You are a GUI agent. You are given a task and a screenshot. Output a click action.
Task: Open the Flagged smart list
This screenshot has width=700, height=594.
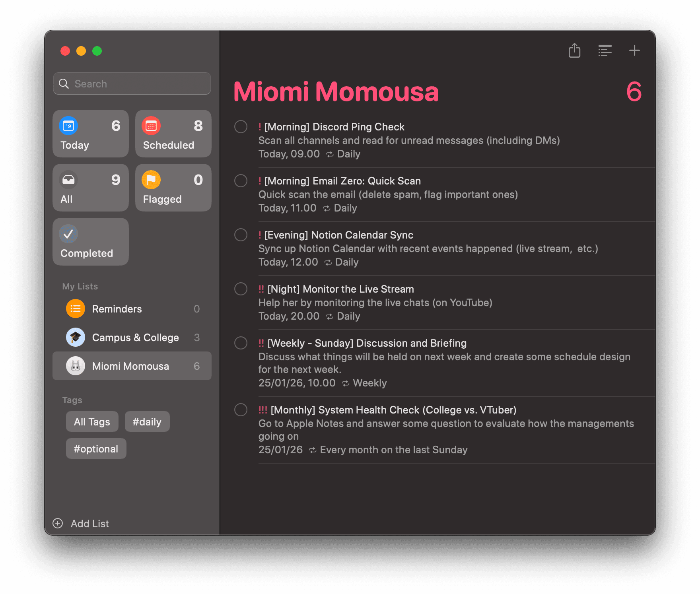(173, 188)
